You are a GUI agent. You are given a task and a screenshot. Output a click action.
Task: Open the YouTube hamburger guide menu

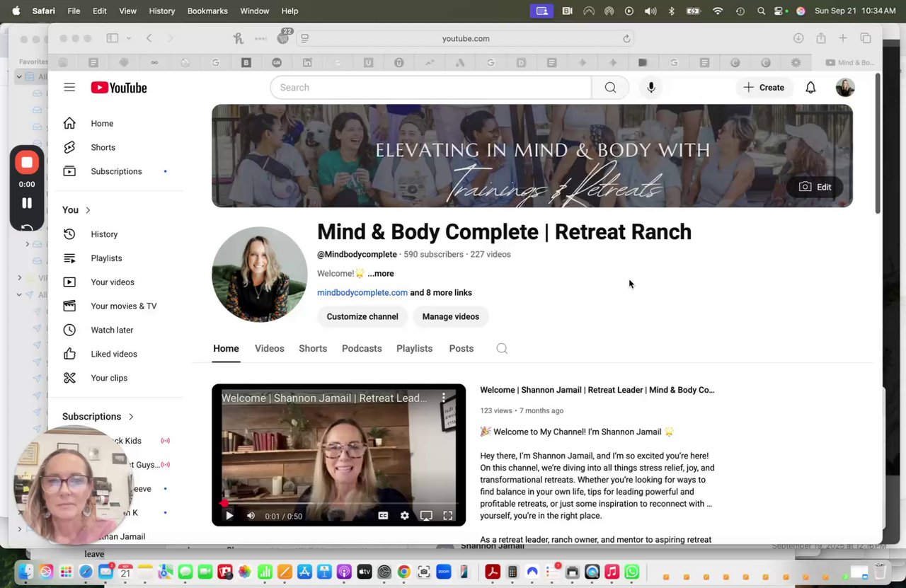click(69, 88)
